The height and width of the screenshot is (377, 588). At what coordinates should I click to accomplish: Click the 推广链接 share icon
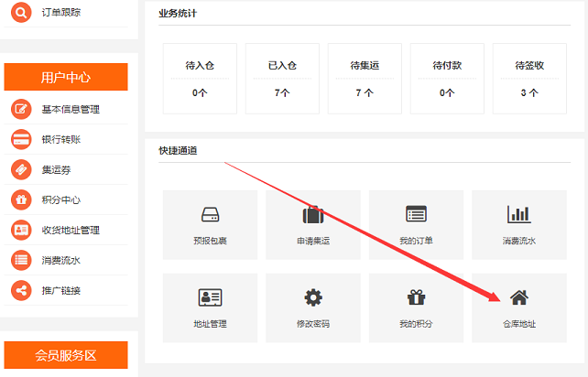[x=21, y=291]
